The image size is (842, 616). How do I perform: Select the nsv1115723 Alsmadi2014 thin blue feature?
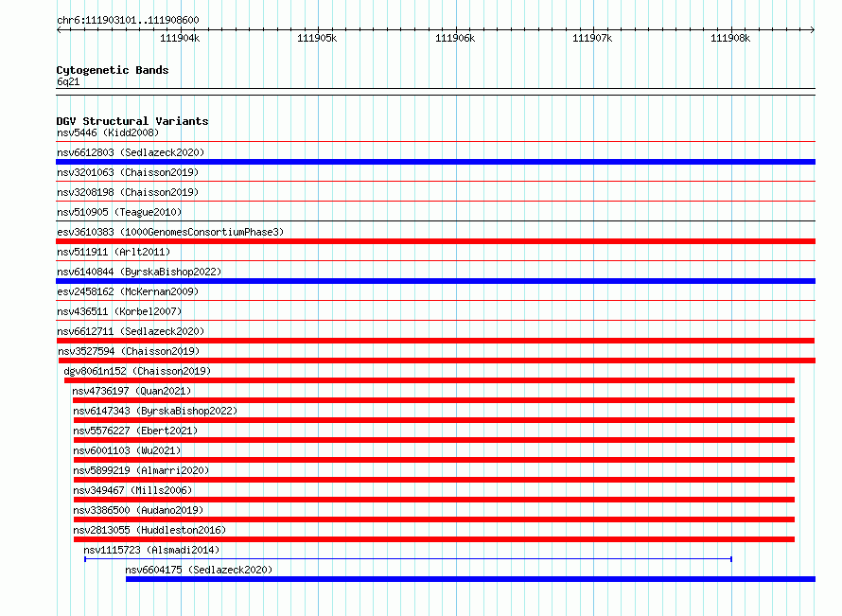pyautogui.click(x=408, y=559)
